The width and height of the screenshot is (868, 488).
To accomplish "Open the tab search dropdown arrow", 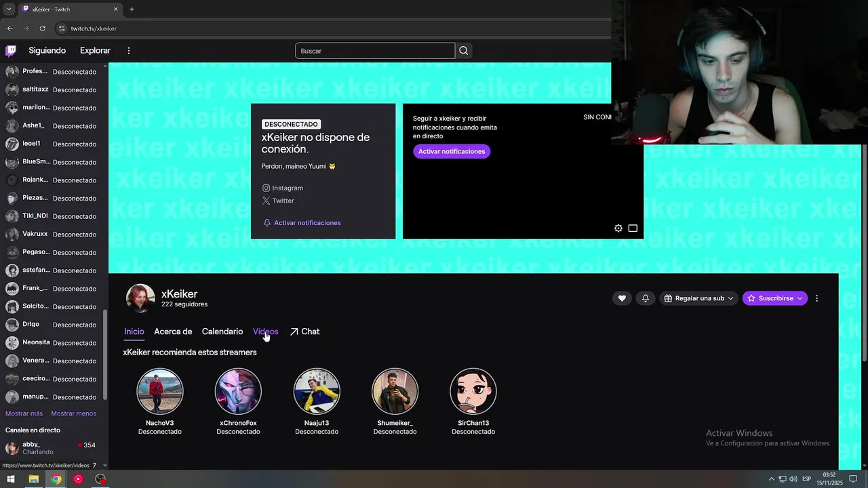I will click(9, 9).
